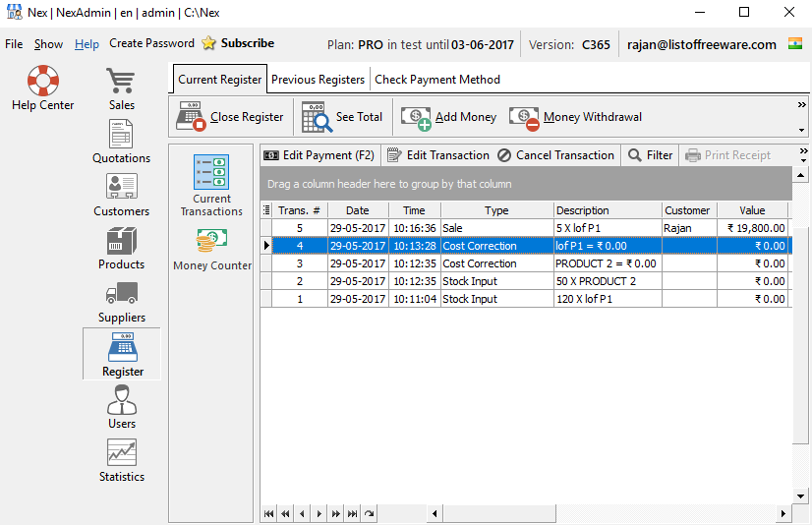
Task: Select transaction 3 Cost Correction row
Action: tap(526, 263)
